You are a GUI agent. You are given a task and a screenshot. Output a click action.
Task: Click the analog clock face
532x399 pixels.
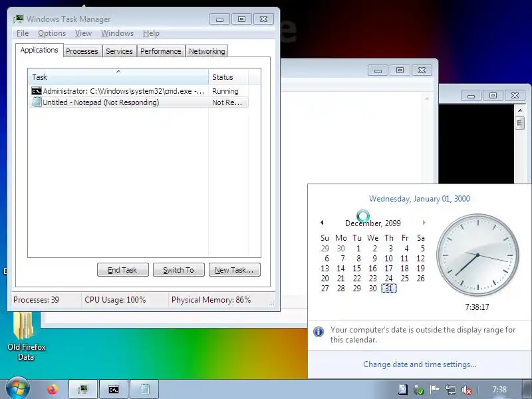click(477, 255)
